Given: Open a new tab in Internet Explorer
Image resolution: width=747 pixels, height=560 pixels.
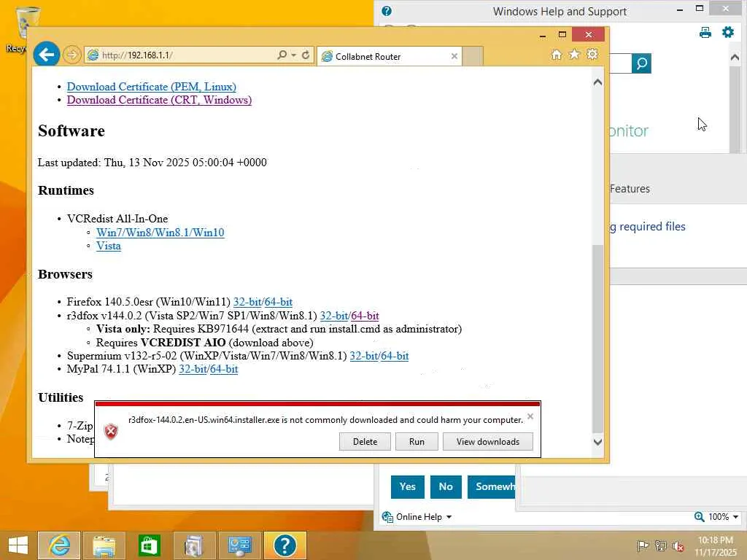Looking at the screenshot, I should coord(473,56).
